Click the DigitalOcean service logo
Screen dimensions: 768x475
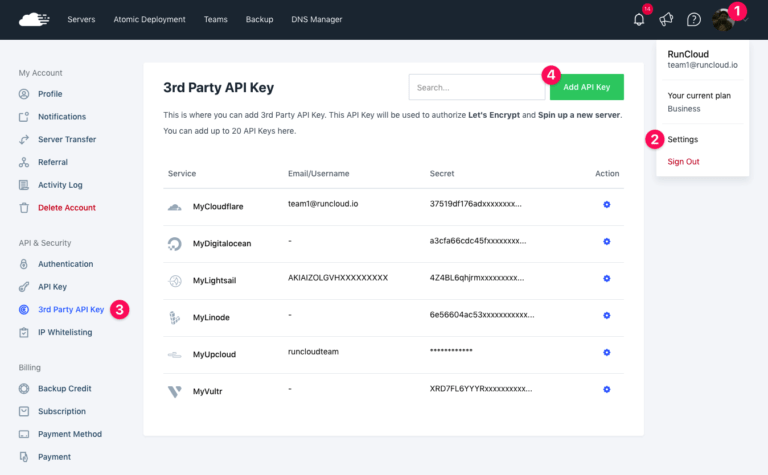(x=174, y=243)
